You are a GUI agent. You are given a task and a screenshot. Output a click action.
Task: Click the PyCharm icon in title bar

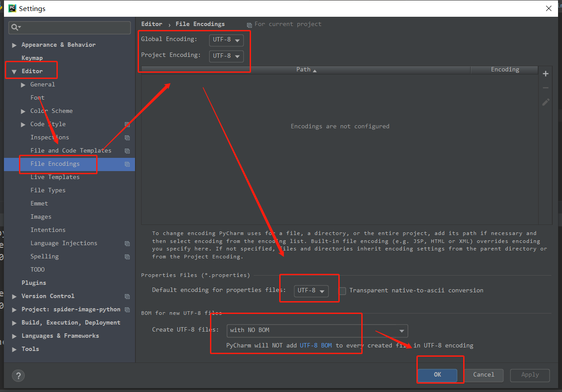[12, 8]
